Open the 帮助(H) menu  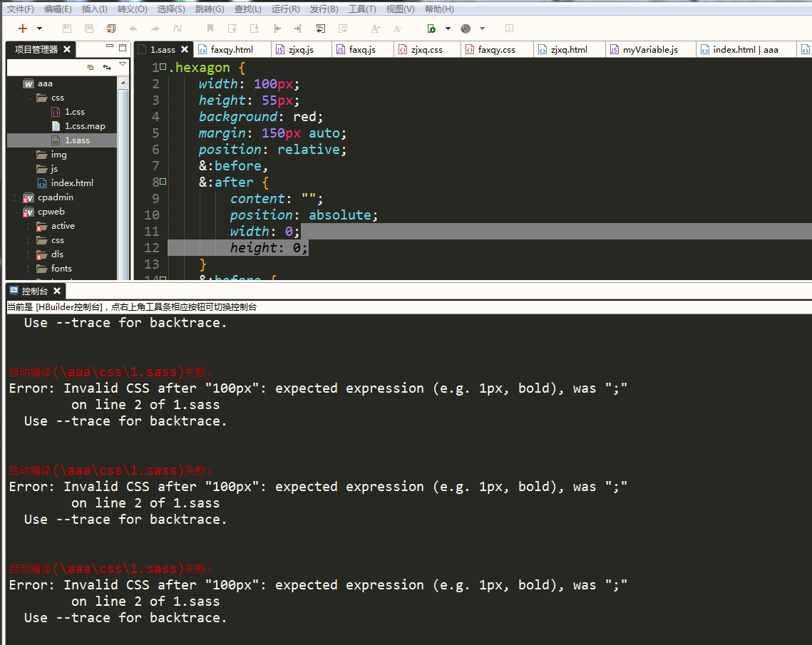click(439, 9)
